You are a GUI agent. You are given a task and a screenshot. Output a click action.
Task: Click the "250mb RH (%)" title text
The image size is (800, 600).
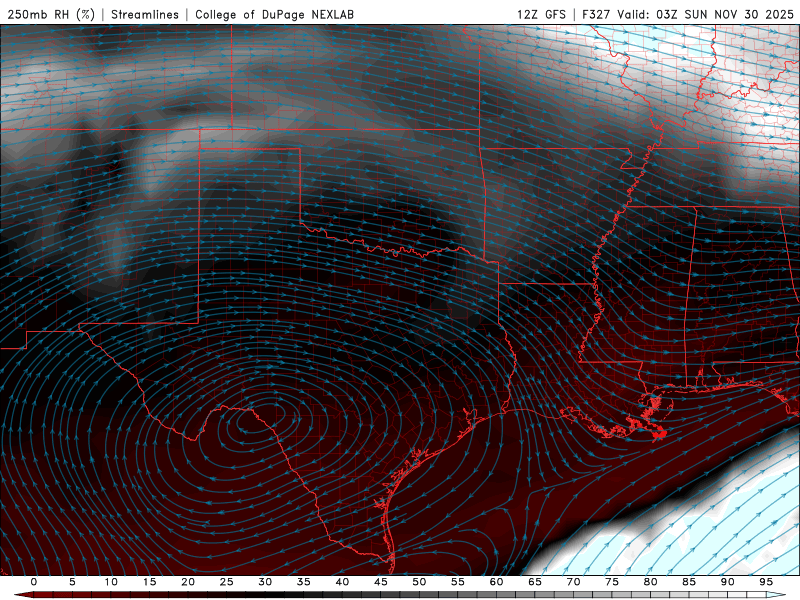tap(51, 14)
